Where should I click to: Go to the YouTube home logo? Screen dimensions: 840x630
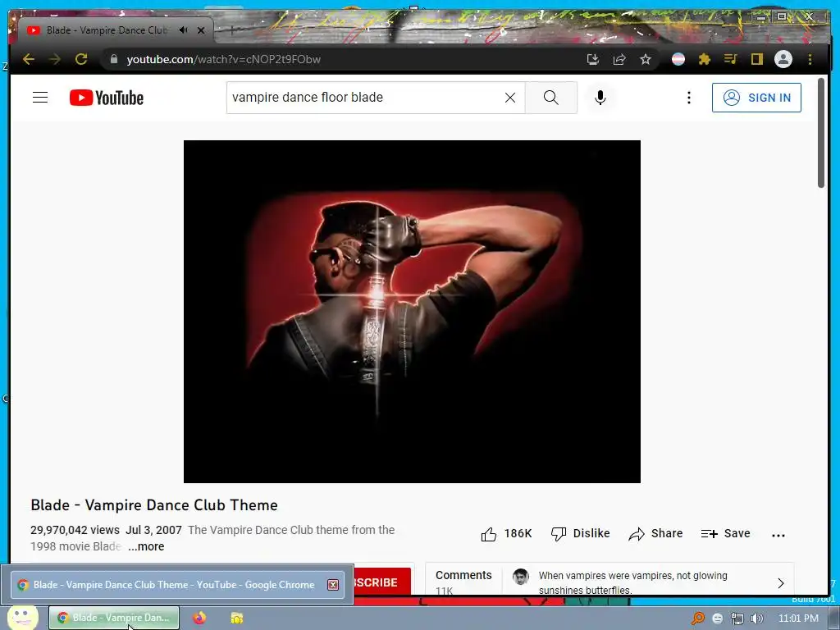pyautogui.click(x=107, y=98)
